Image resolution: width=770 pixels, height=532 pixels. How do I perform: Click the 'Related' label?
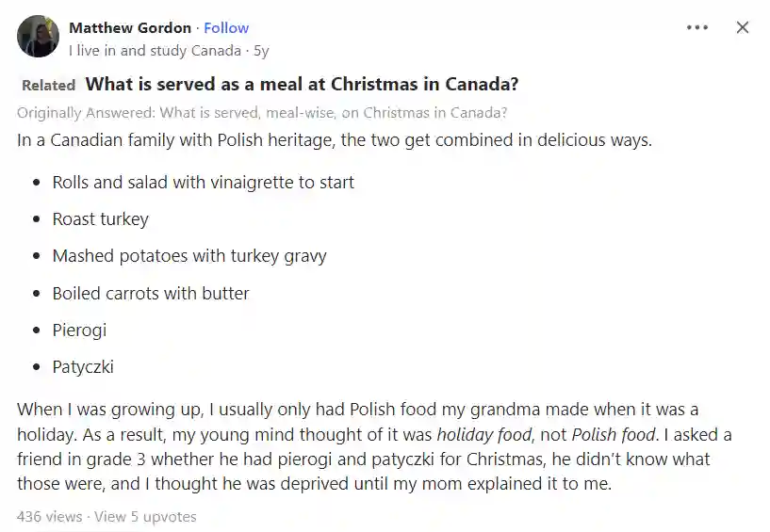(x=49, y=86)
